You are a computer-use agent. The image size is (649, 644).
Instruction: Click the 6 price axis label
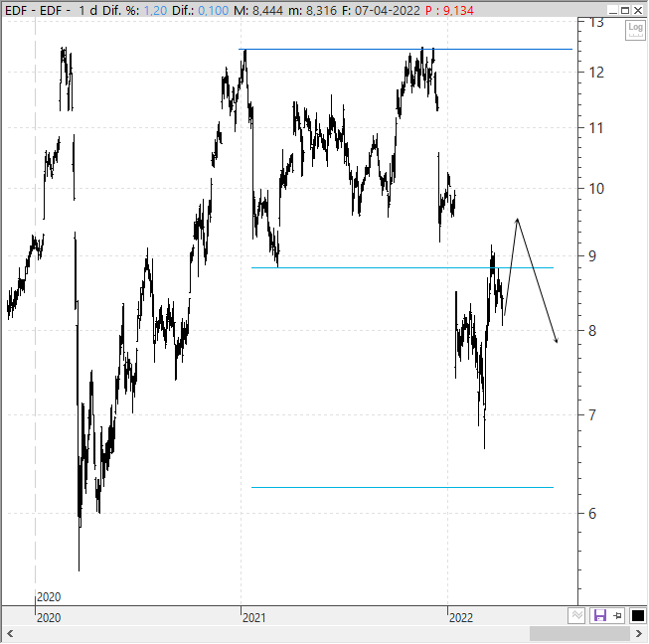[x=592, y=514]
